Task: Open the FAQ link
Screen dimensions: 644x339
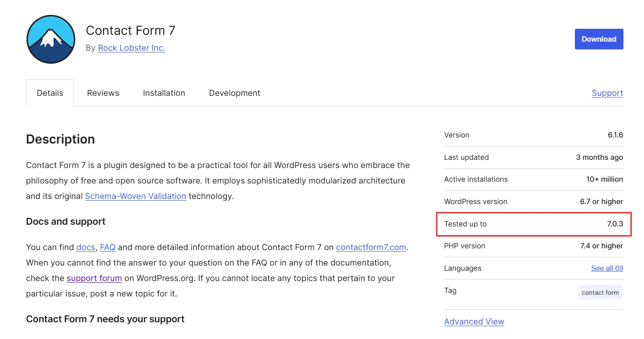Action: point(108,247)
